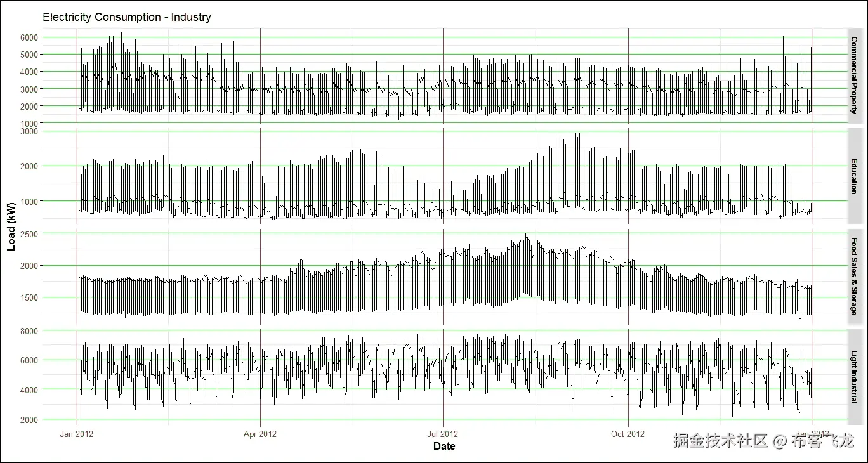The width and height of the screenshot is (868, 463).
Task: Click the 1500 tick in Food Sales panel
Action: pyautogui.click(x=30, y=297)
